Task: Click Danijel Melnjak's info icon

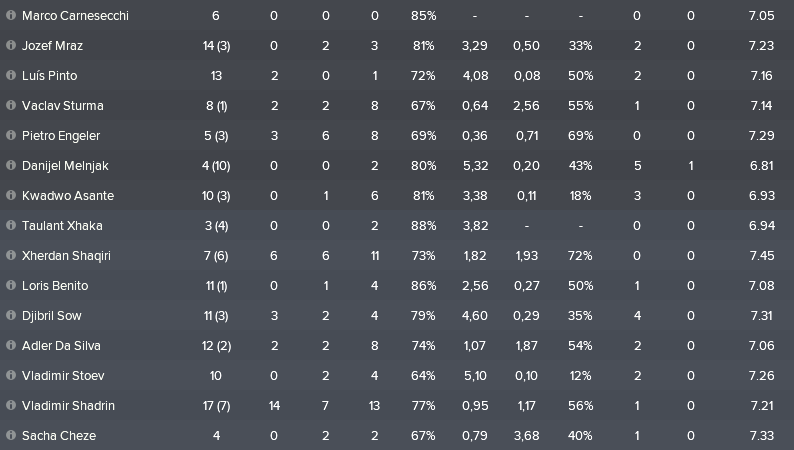Action: point(11,165)
